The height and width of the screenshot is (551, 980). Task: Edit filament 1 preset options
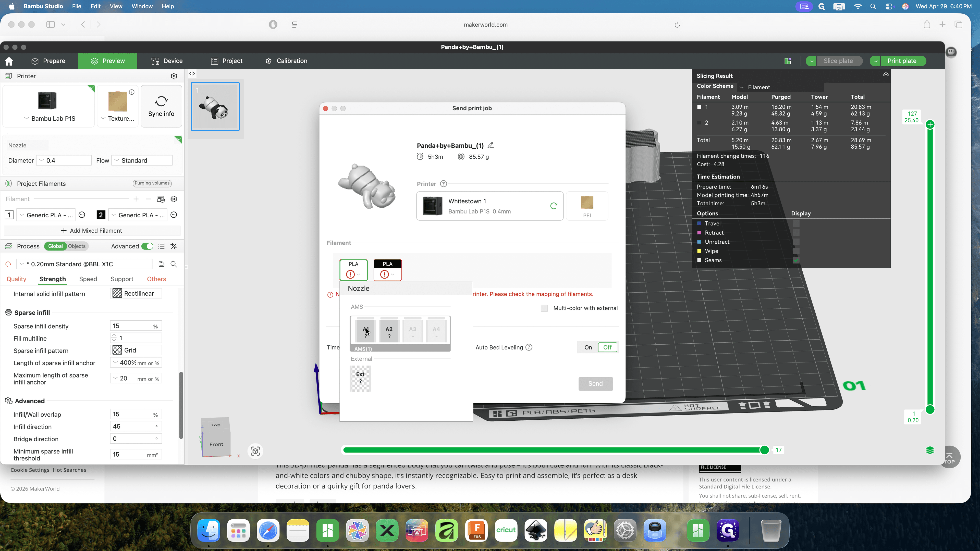point(82,215)
